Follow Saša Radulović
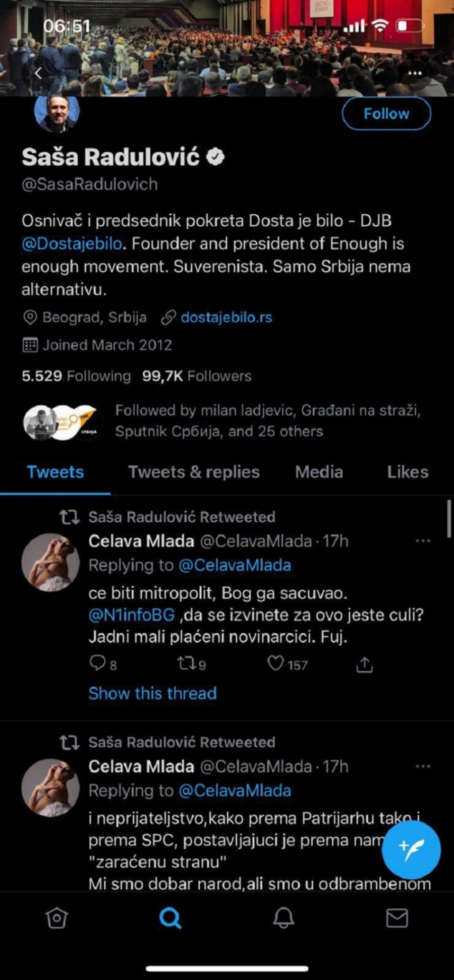 386,113
